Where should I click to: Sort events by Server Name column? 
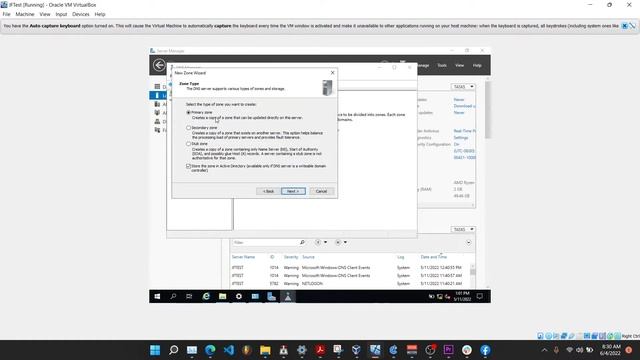[x=244, y=257]
